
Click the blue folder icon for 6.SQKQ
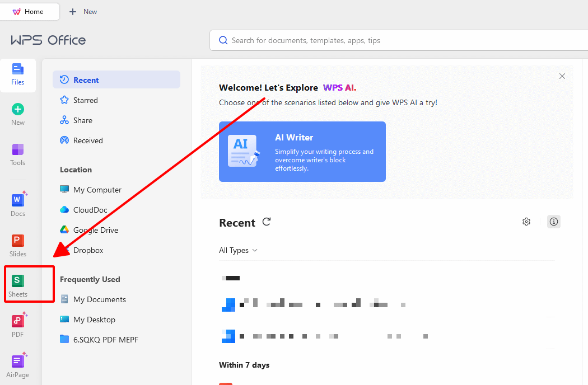pos(64,339)
